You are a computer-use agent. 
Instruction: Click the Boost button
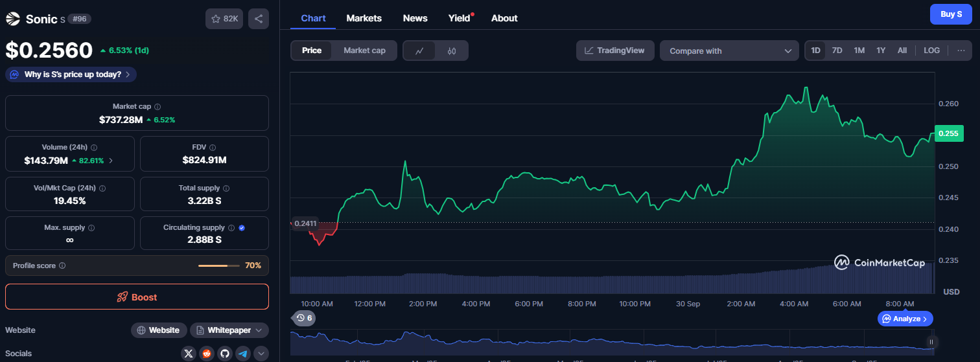(137, 297)
